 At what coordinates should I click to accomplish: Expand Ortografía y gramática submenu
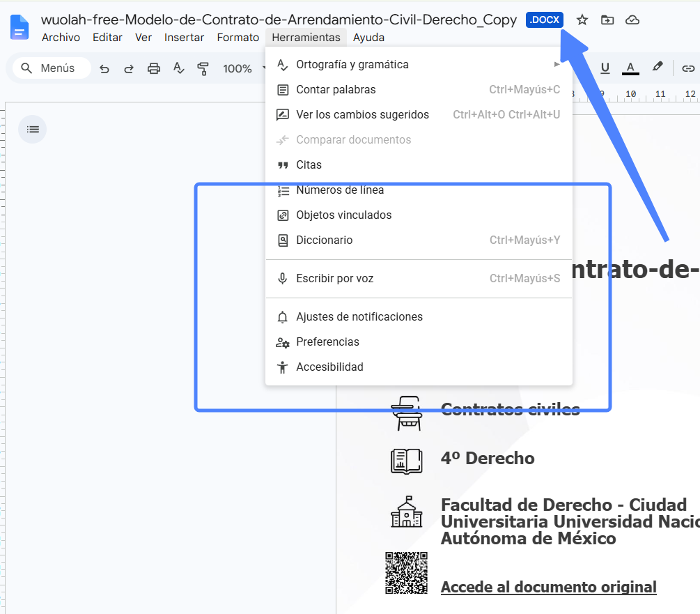[x=419, y=65]
